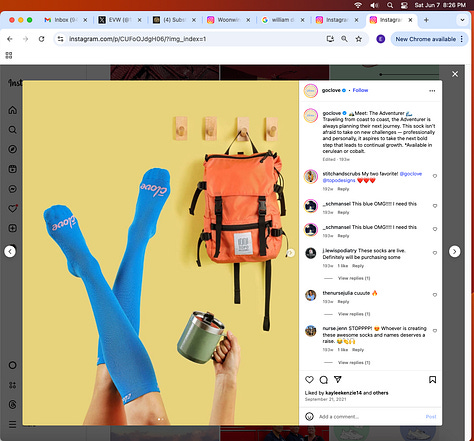Like first _schmansel comment
Screen dimensions: 474x441
click(435, 206)
